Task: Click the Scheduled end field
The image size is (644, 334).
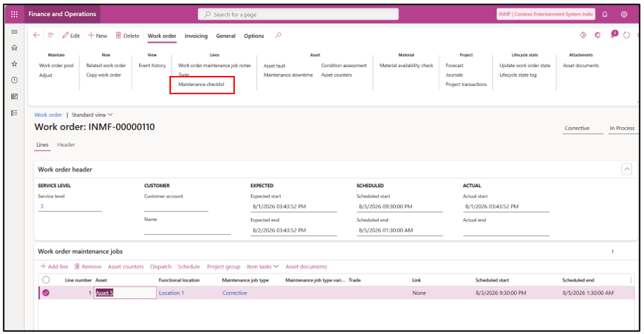Action: click(399, 230)
